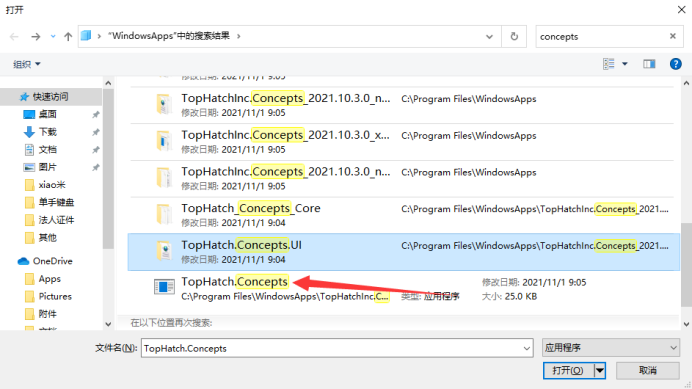Click pin icon next to 下载
Viewport: 692px width, 389px height.
[95, 132]
